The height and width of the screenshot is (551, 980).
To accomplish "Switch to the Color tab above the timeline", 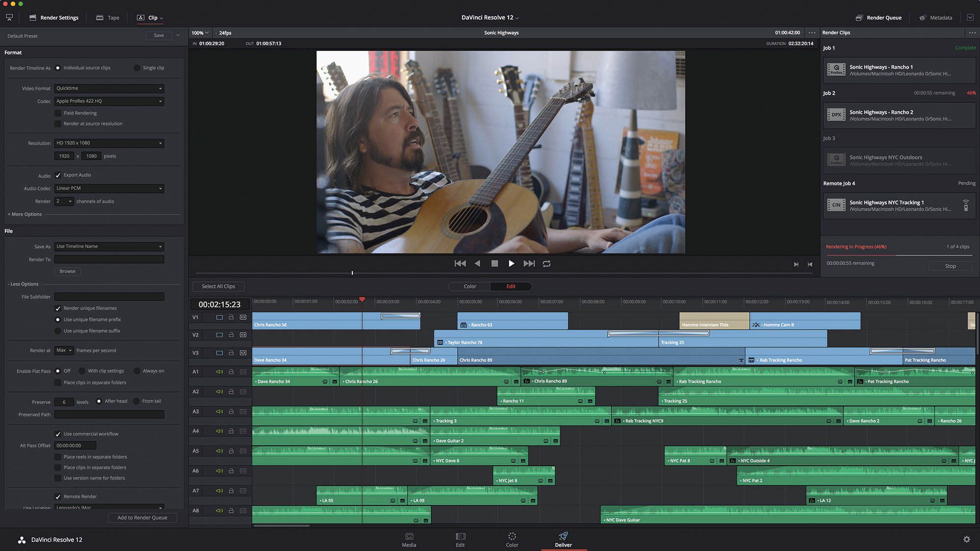I will click(x=469, y=286).
